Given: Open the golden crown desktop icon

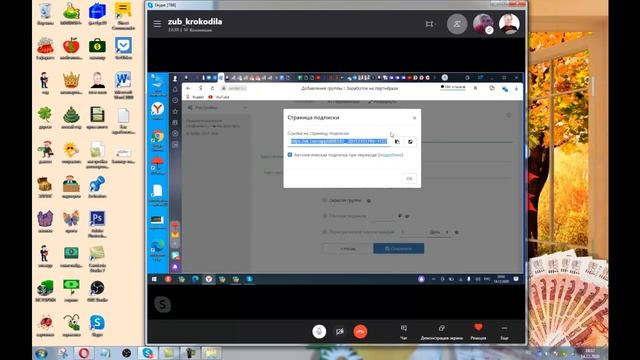Looking at the screenshot, I should tap(71, 83).
